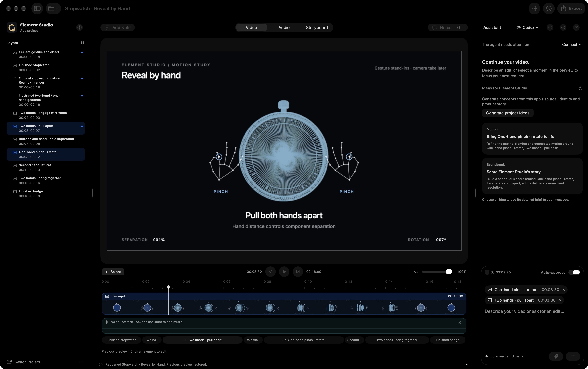Screen dimensions: 588x369
Task: Open the sidebar more options ellipsis
Action: [x=81, y=362]
